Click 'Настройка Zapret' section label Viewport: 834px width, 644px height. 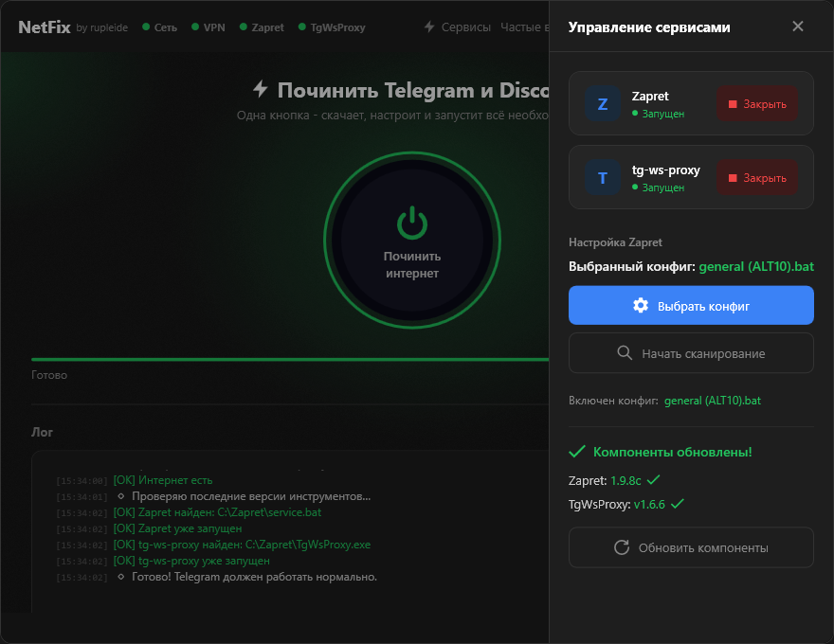click(x=615, y=242)
